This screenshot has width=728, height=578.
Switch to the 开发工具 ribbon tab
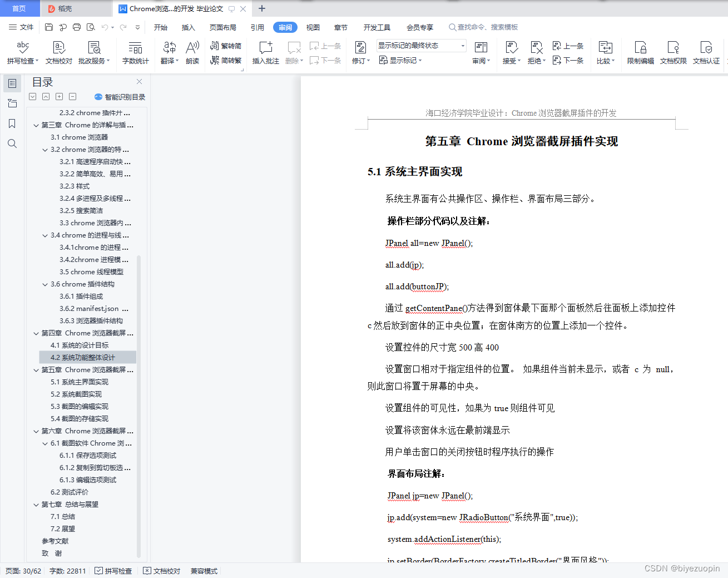[377, 27]
